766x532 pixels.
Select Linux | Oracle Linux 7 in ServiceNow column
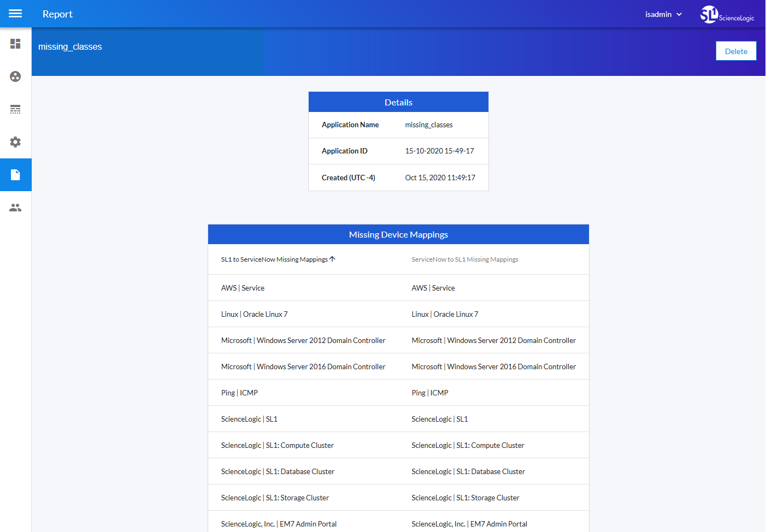445,314
